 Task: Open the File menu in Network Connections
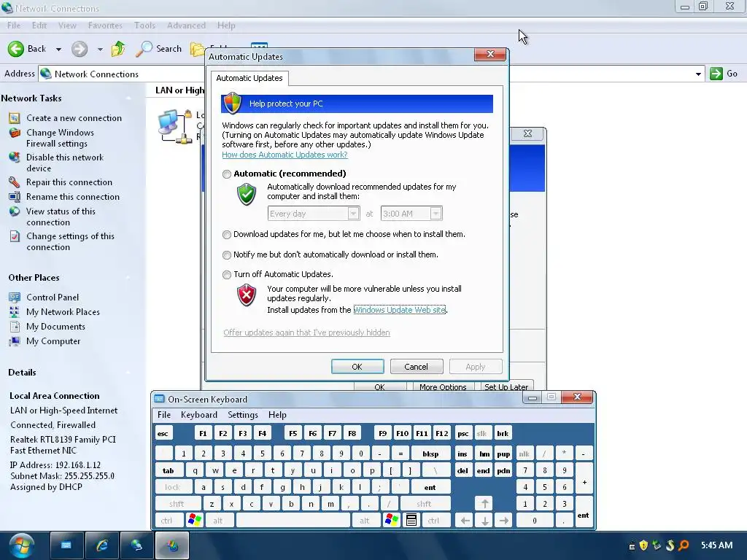tap(14, 26)
